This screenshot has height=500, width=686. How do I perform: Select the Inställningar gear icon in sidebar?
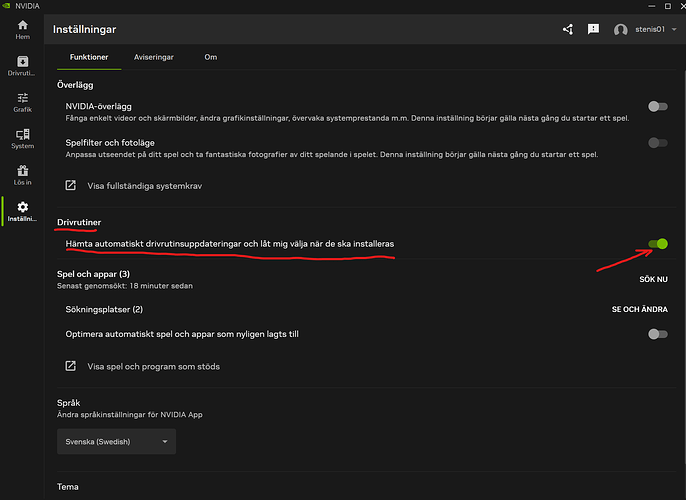point(23,206)
